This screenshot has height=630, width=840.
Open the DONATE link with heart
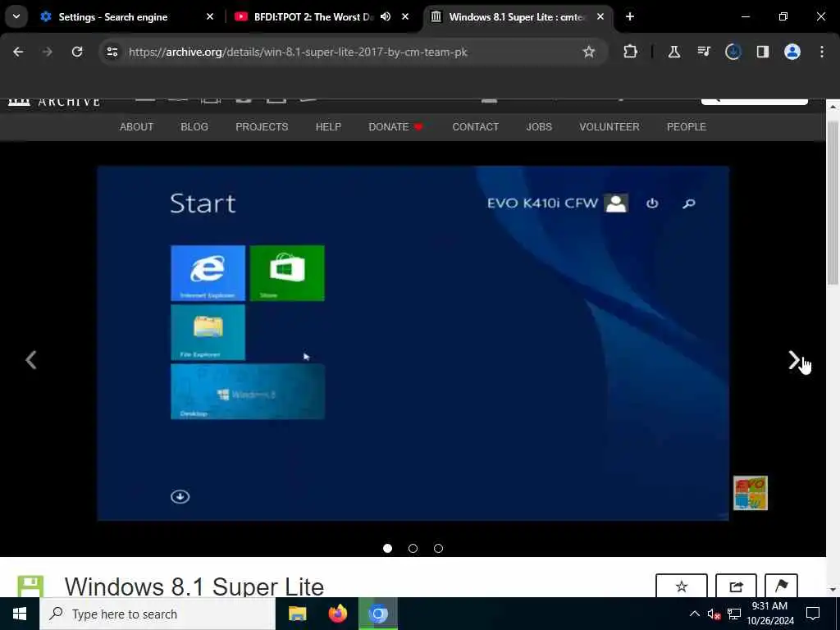click(x=396, y=127)
